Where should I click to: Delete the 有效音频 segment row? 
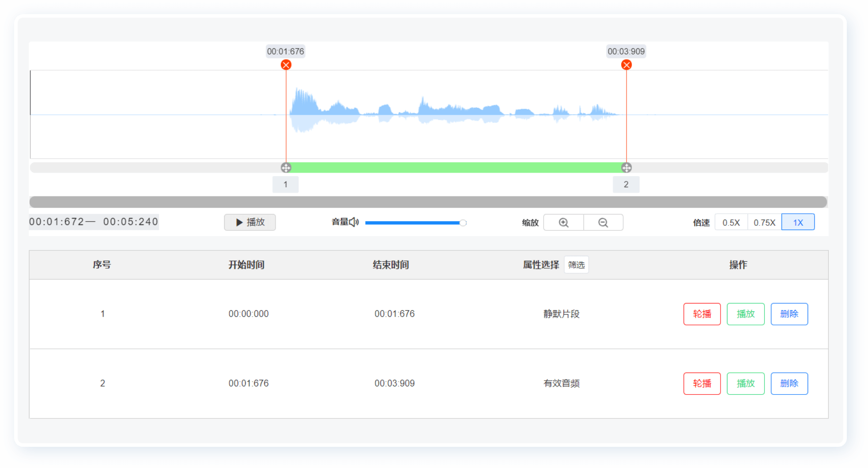pyautogui.click(x=789, y=384)
